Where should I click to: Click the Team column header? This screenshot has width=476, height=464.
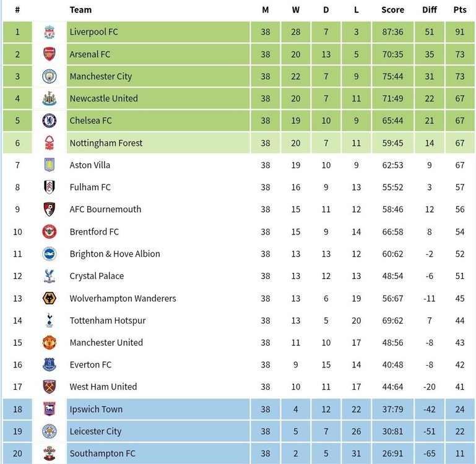click(x=80, y=10)
